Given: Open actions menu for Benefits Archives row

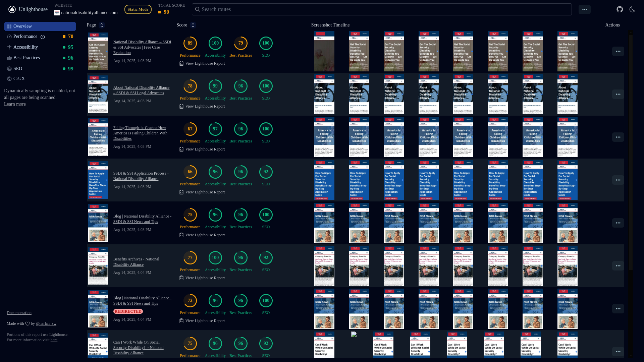Looking at the screenshot, I should (618, 266).
